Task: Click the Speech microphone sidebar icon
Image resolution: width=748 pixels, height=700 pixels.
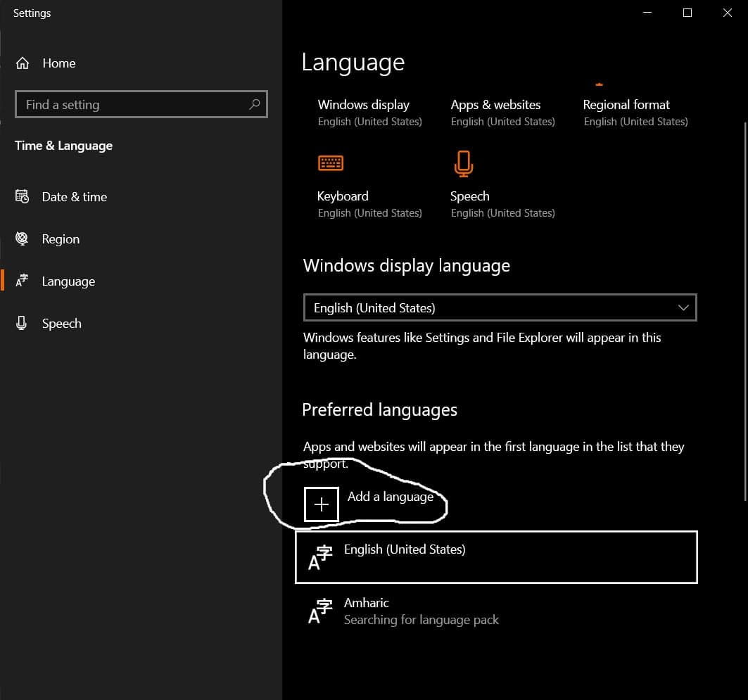Action: click(x=22, y=323)
